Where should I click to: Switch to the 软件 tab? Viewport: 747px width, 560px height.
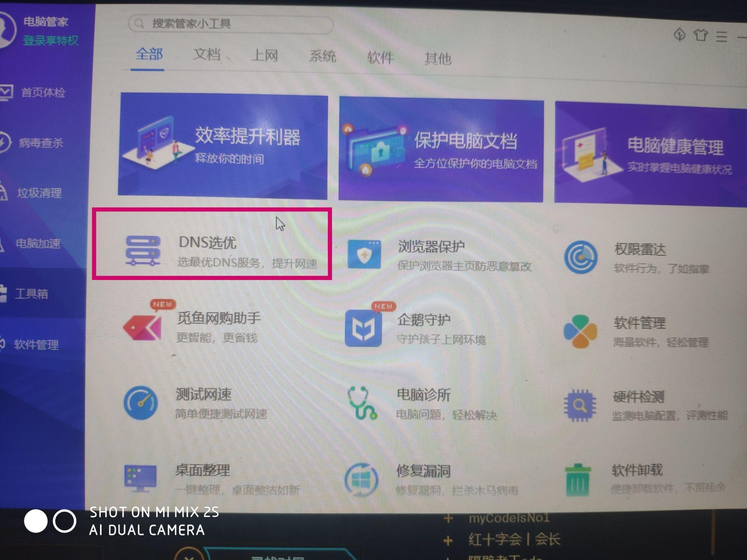point(380,58)
